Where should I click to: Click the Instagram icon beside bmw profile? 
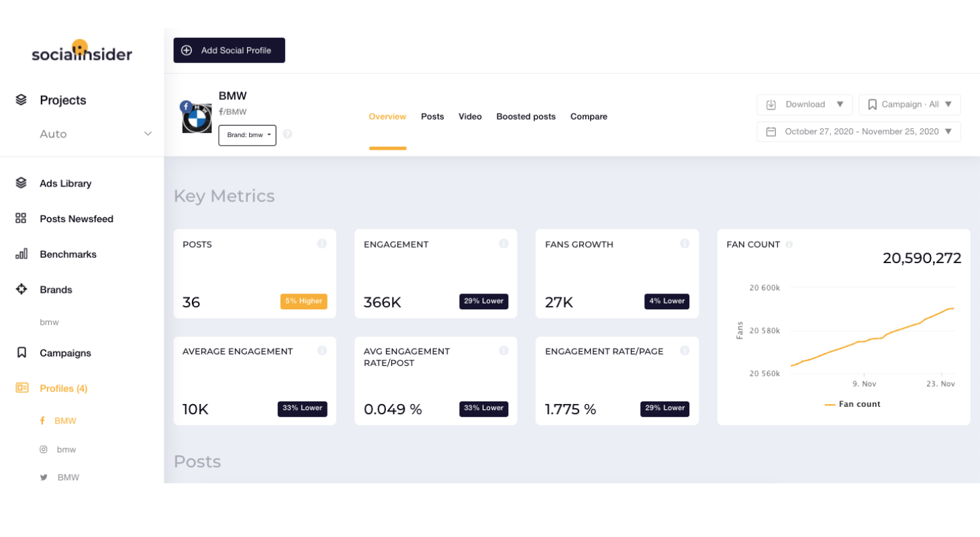(44, 449)
